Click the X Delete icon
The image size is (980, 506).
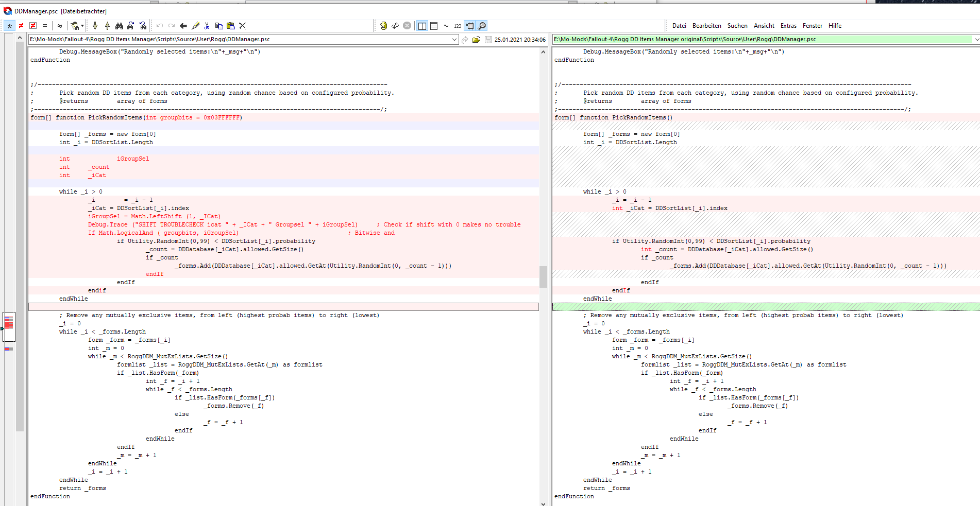click(243, 26)
